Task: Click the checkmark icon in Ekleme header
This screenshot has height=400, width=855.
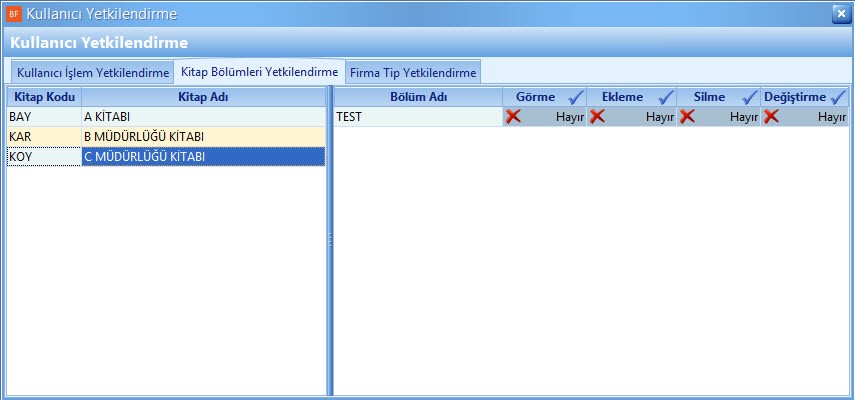Action: tap(665, 97)
